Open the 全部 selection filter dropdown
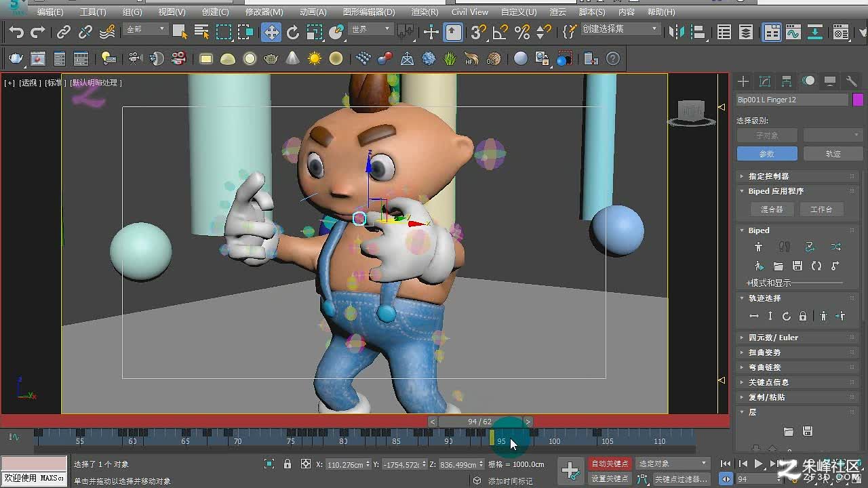This screenshot has width=868, height=488. pyautogui.click(x=146, y=29)
